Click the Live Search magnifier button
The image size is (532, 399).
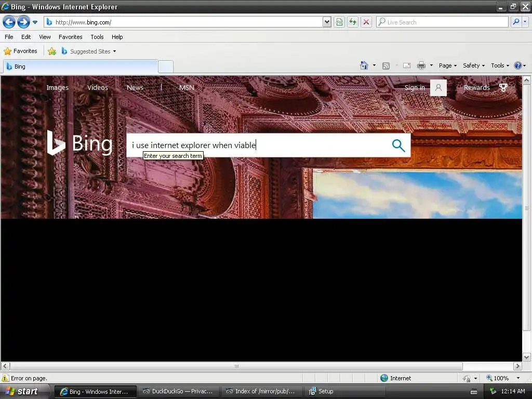click(x=516, y=22)
